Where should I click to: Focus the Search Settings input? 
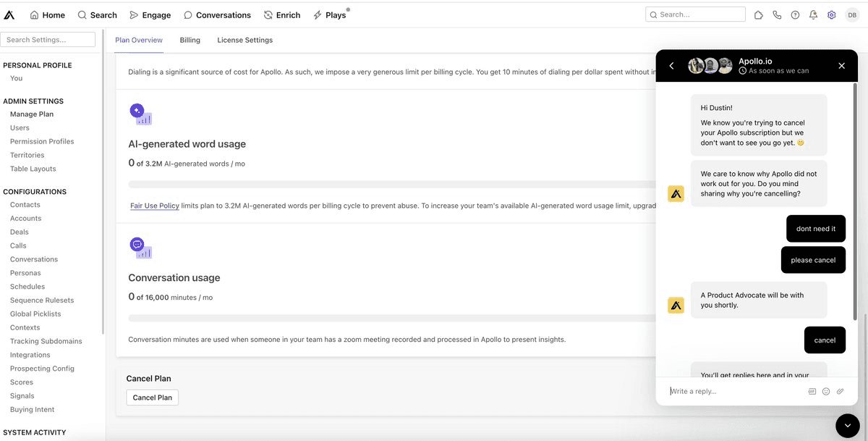click(x=48, y=40)
